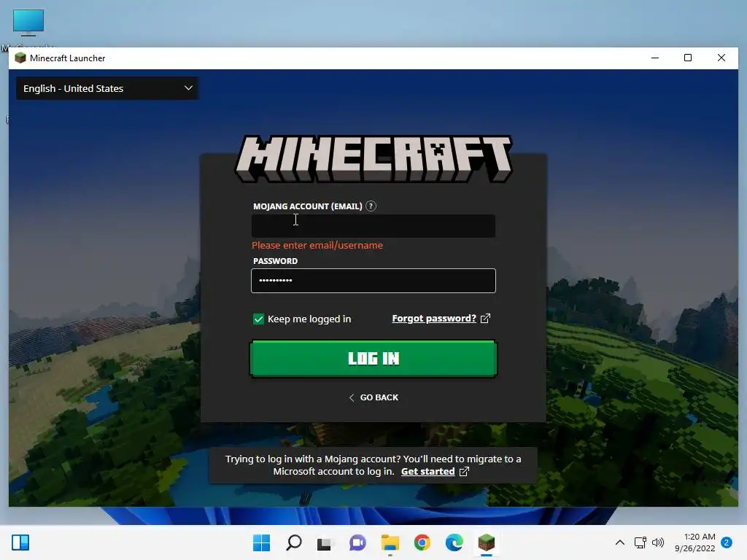Open the Windows Start menu
Image resolution: width=747 pixels, height=560 pixels.
261,542
